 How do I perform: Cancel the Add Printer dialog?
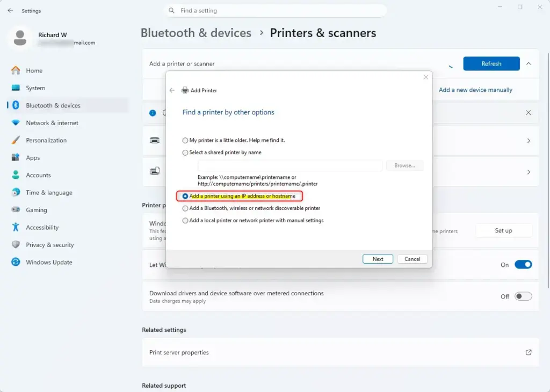[x=412, y=259]
